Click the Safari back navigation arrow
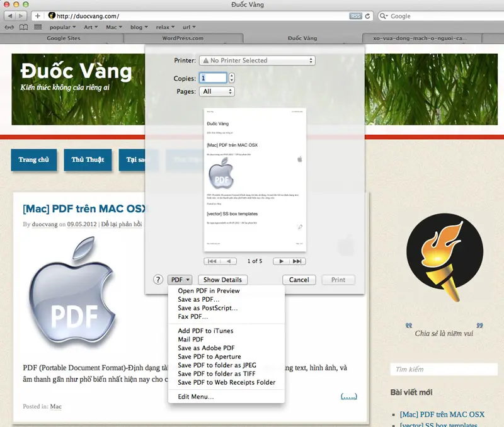The image size is (504, 427). [x=10, y=15]
